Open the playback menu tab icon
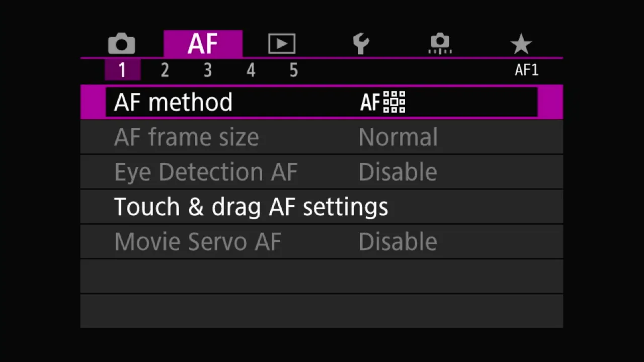Screen dimensions: 644x362 click(x=282, y=44)
